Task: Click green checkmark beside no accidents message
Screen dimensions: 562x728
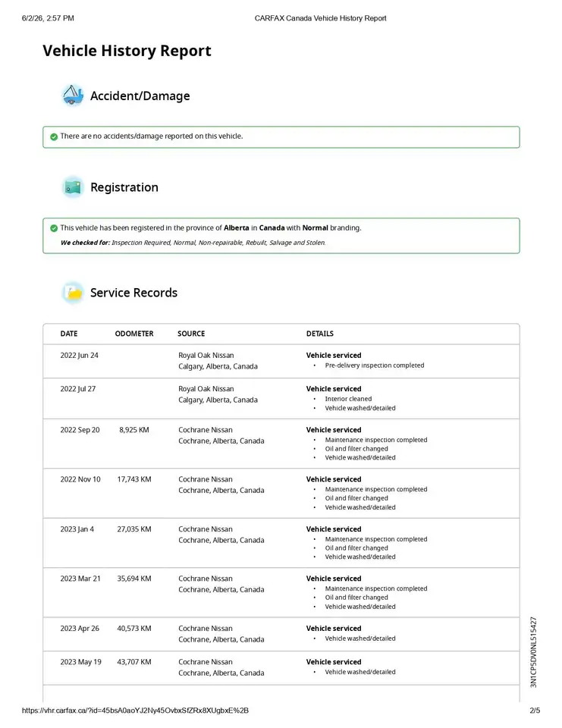Action: tap(54, 136)
